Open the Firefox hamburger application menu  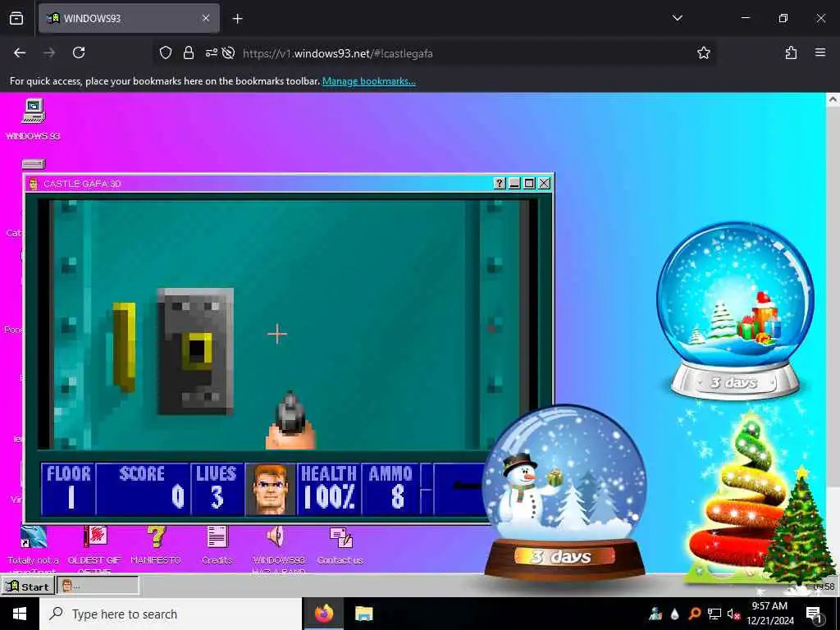click(820, 52)
